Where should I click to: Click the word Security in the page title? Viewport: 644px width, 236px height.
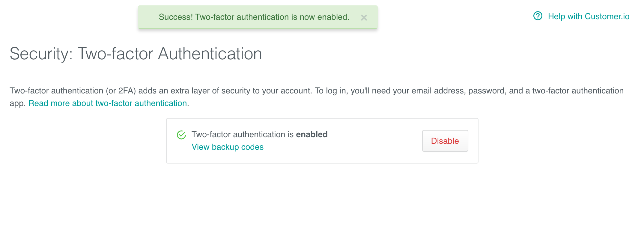(x=39, y=54)
